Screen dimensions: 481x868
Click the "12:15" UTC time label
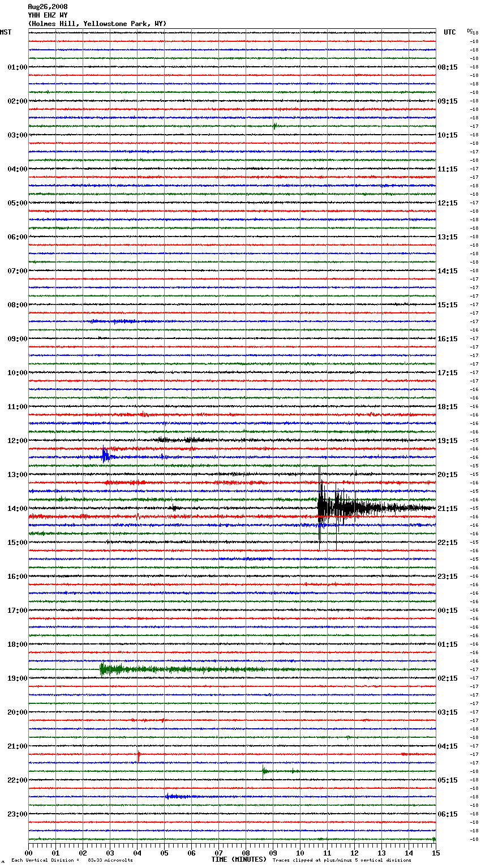click(x=448, y=203)
